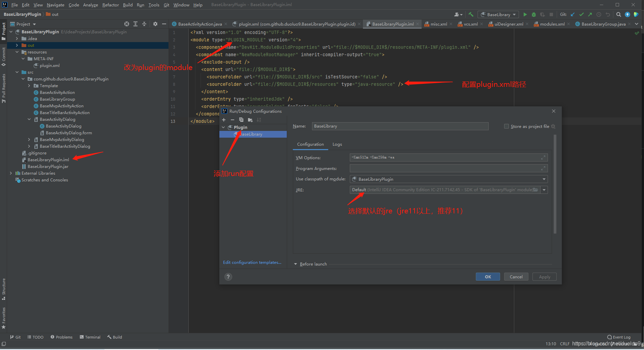
Task: Focus the configuration Name field
Action: coord(400,126)
